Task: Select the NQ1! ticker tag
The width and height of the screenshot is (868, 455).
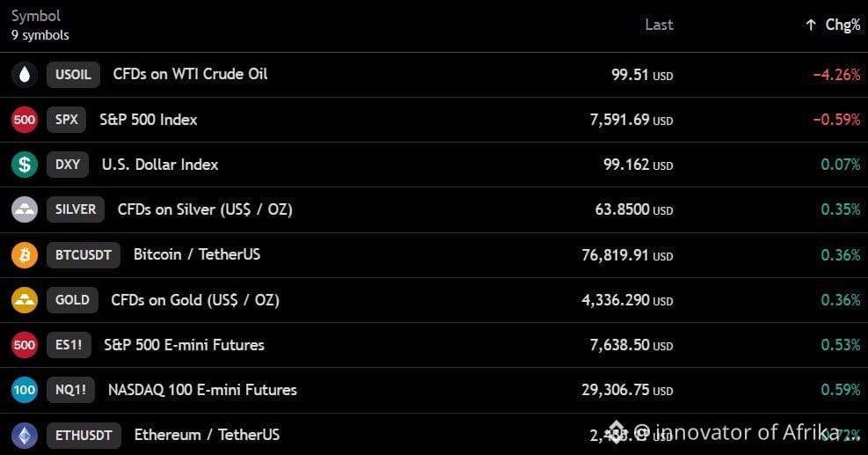Action: [71, 390]
